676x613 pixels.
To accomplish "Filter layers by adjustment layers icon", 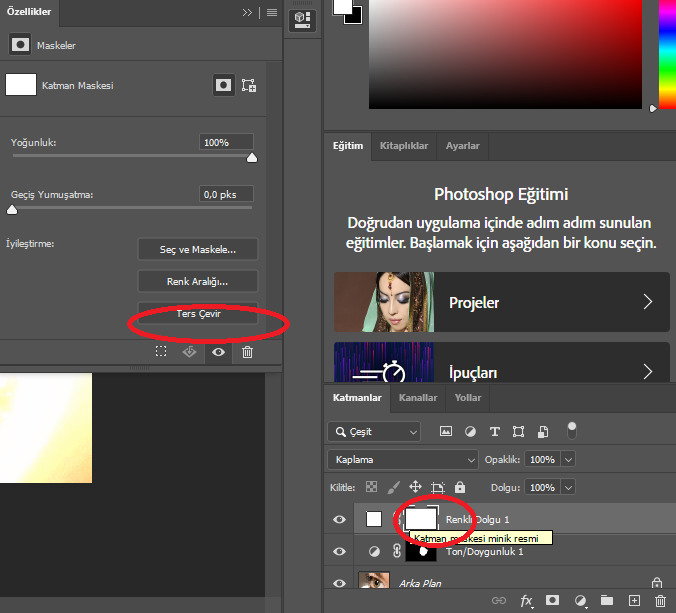I will (470, 432).
